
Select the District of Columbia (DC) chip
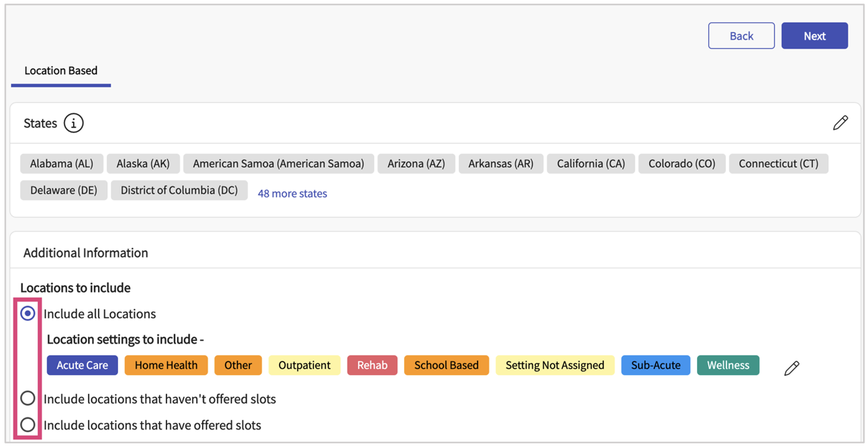click(179, 190)
